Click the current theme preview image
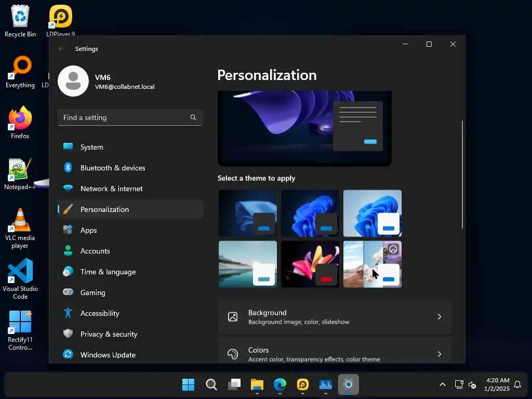532x399 pixels. pyautogui.click(x=304, y=128)
